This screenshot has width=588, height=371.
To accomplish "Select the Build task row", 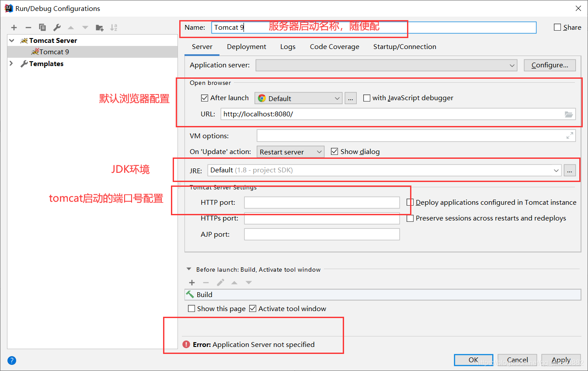I will pyautogui.click(x=383, y=294).
